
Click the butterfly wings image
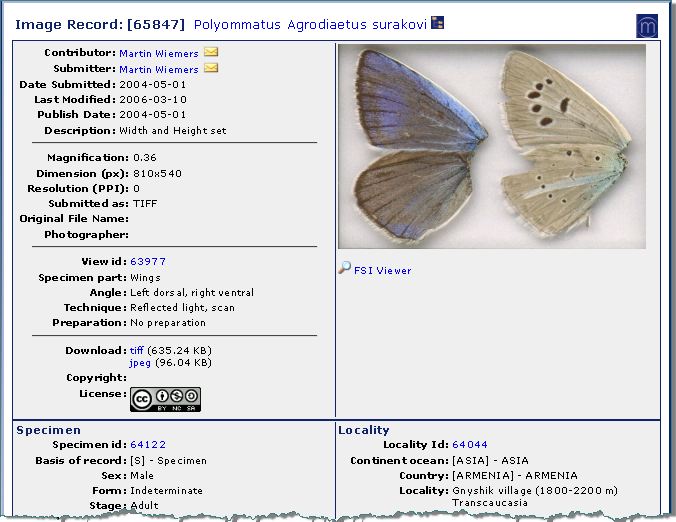coord(491,146)
